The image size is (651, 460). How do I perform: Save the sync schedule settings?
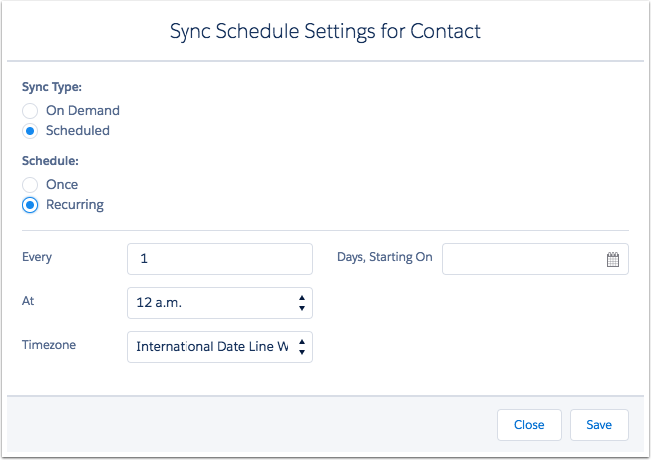point(598,425)
